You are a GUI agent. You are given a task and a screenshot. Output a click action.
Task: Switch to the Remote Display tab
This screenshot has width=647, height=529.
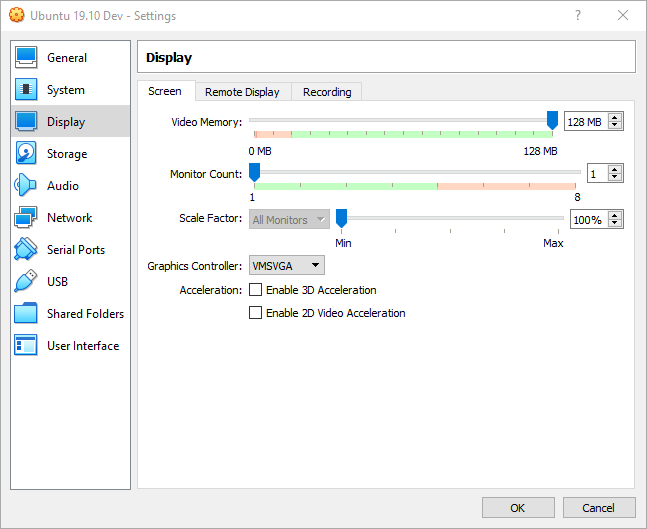coord(242,92)
